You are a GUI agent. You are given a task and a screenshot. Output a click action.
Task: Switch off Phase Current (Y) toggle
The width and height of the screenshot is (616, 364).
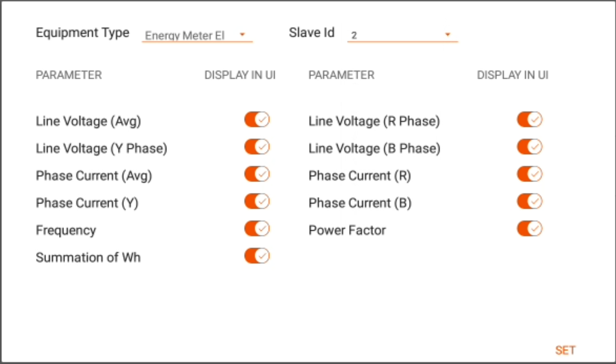tap(257, 201)
